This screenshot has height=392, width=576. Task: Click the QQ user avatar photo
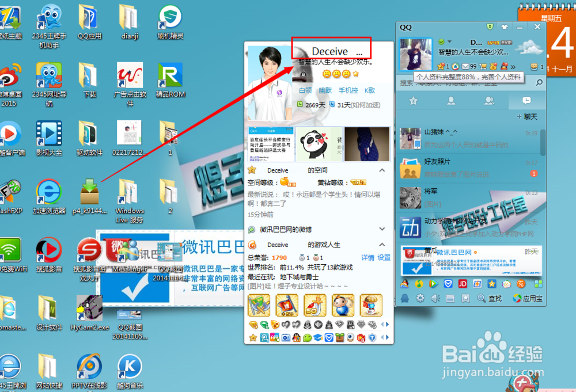tap(416, 54)
